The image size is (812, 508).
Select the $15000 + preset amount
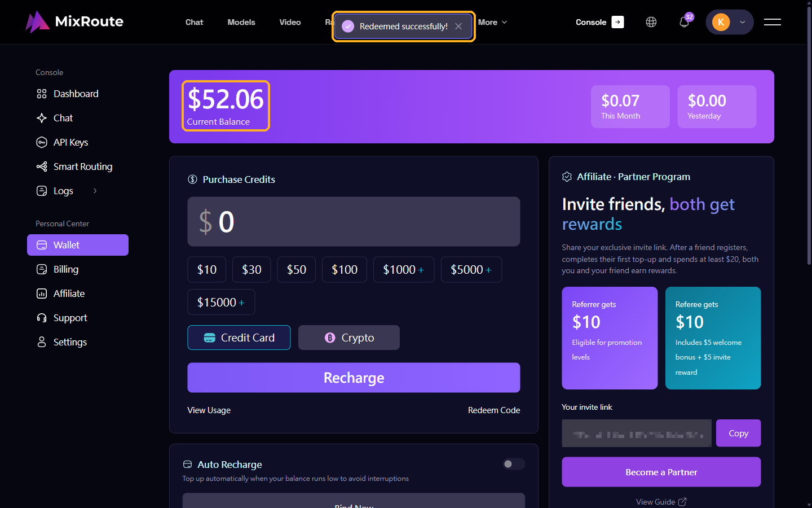(x=221, y=302)
